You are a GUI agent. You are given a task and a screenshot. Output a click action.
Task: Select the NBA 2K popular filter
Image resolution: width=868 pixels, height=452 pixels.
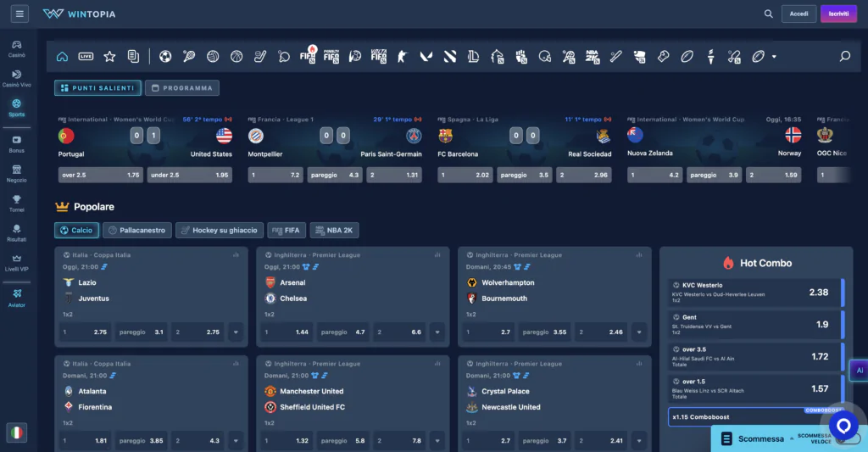(334, 231)
